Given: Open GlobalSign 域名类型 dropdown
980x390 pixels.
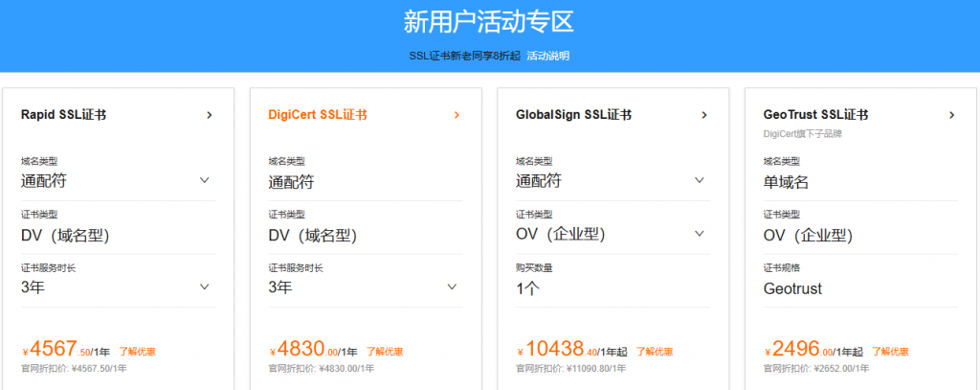Looking at the screenshot, I should click(x=700, y=180).
